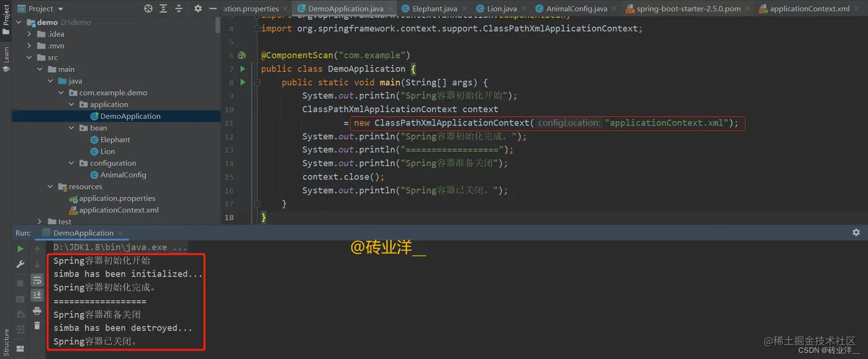Close the DemoApplication Run tab

[x=120, y=233]
